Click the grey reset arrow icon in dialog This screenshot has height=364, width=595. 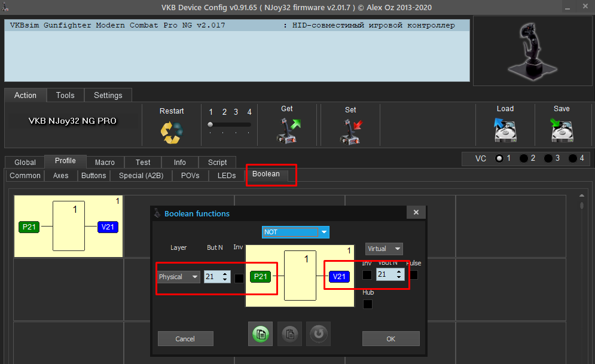point(318,334)
